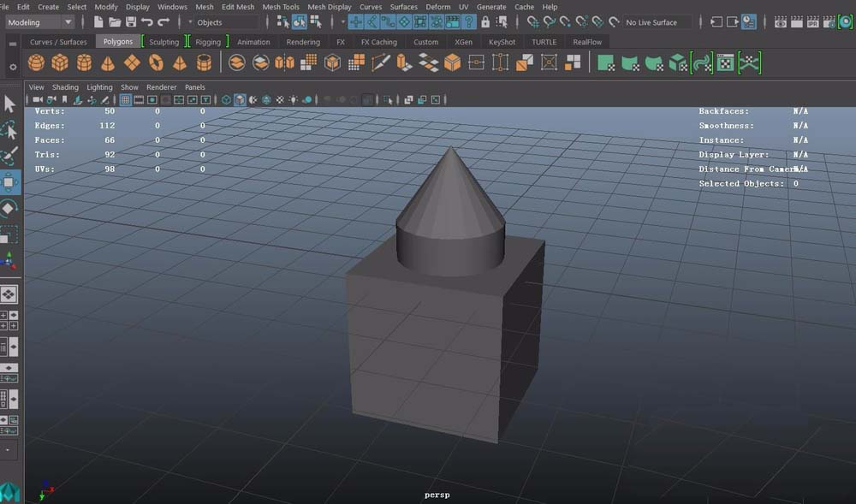856x504 pixels.
Task: Create a polygon sphere from the shelf
Action: click(x=37, y=62)
